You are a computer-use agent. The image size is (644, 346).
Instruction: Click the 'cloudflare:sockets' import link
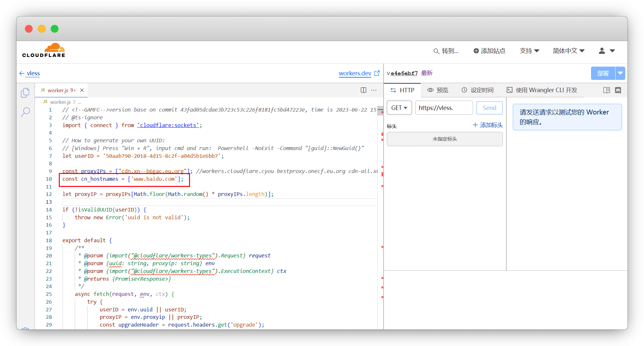(x=168, y=125)
